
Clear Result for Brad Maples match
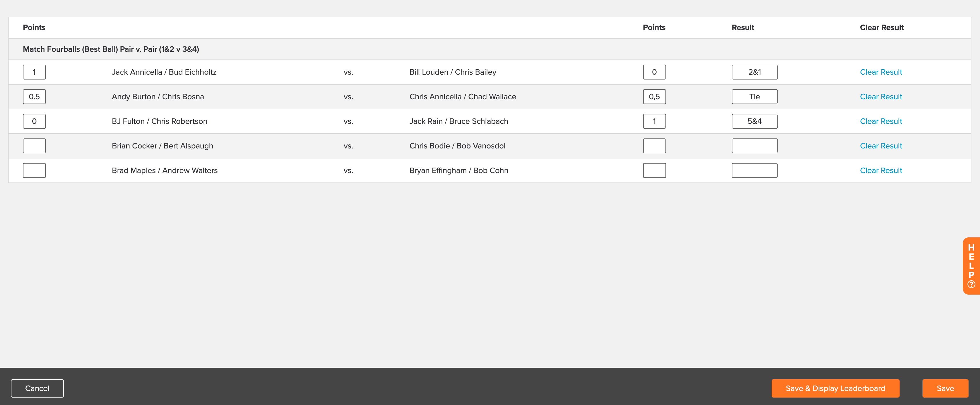click(881, 170)
